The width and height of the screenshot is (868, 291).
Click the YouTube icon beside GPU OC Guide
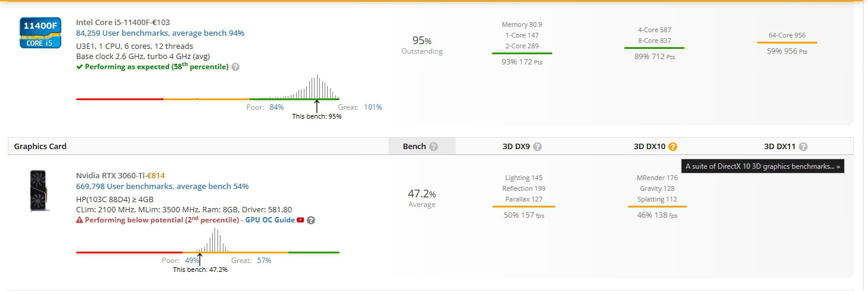tap(300, 220)
